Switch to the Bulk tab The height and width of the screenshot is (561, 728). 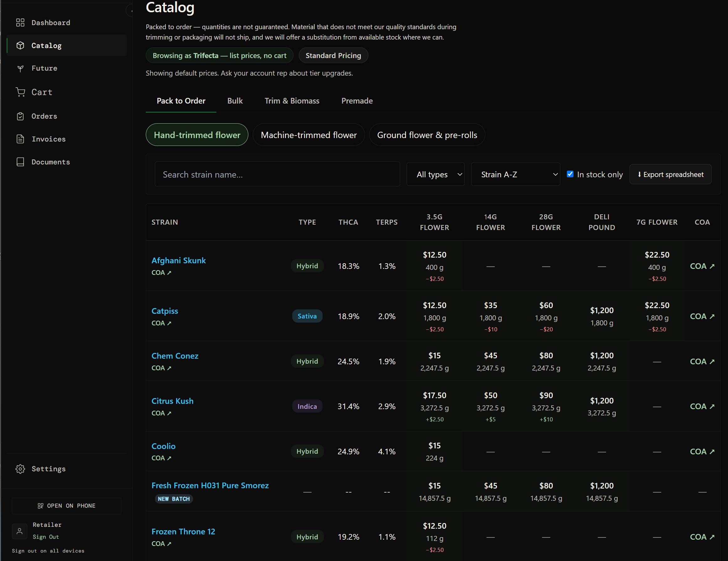tap(235, 101)
